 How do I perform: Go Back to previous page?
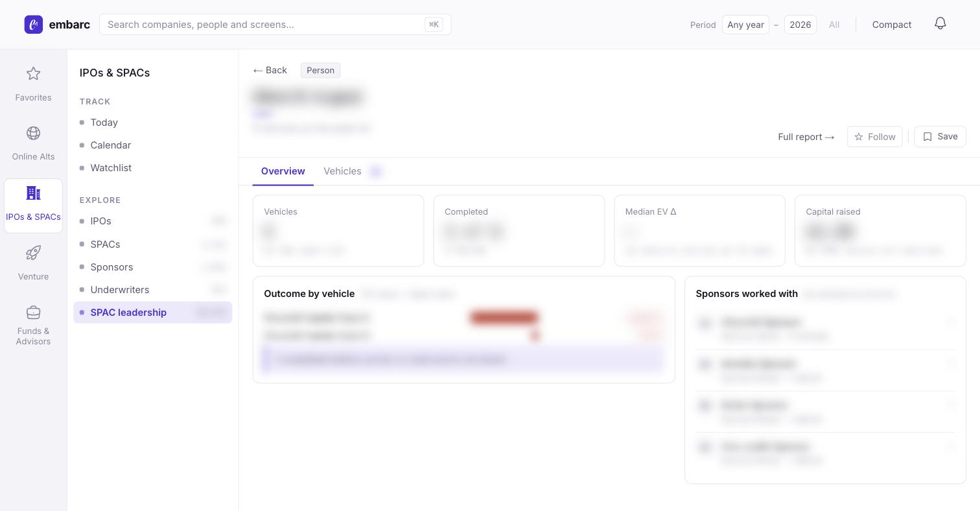[270, 70]
